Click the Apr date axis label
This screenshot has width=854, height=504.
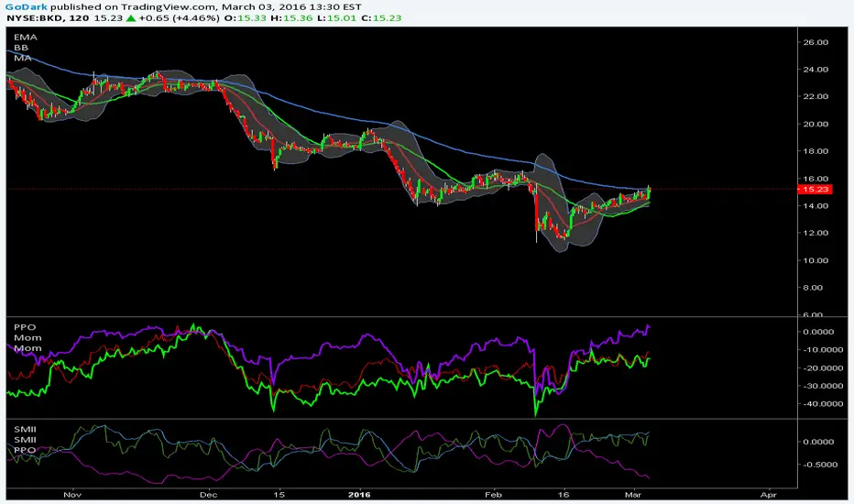[769, 495]
